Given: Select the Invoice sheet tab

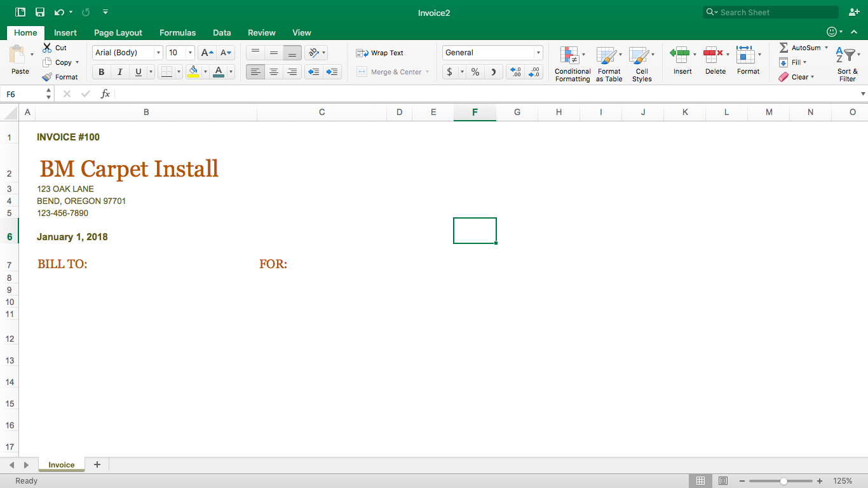Looking at the screenshot, I should (62, 465).
